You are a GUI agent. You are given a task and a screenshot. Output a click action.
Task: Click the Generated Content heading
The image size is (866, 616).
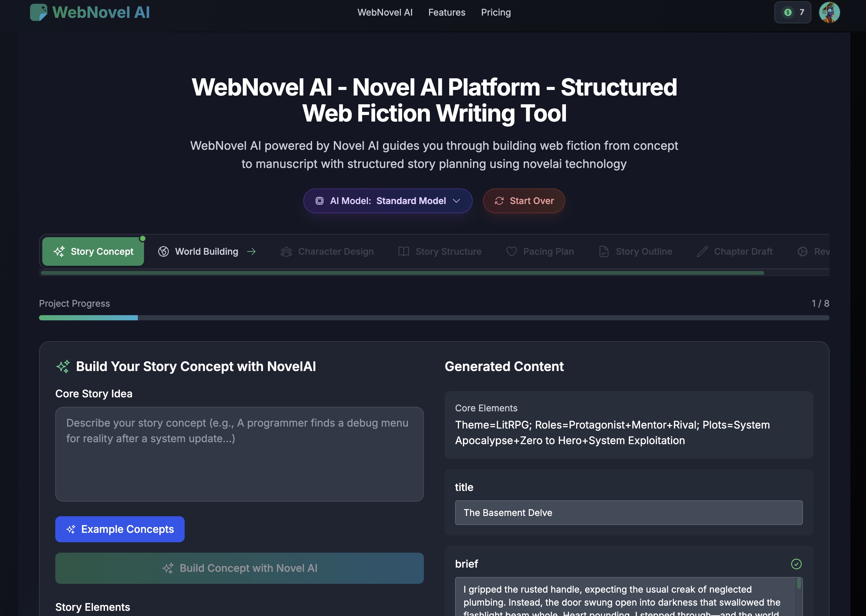tap(504, 366)
